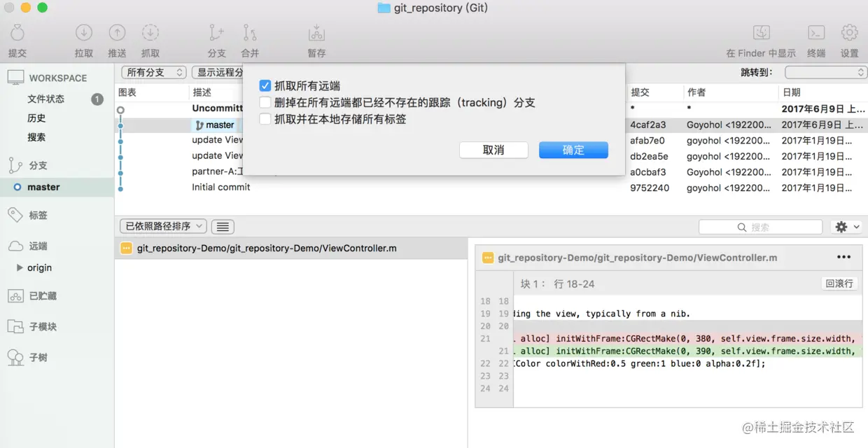868x448 pixels.
Task: Select commit hash afab7e0
Action: click(647, 140)
